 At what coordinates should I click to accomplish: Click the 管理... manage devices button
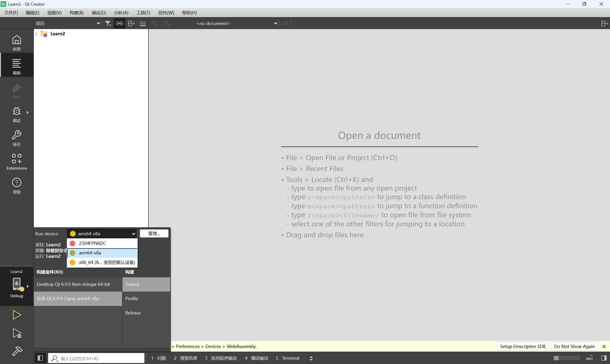click(154, 233)
